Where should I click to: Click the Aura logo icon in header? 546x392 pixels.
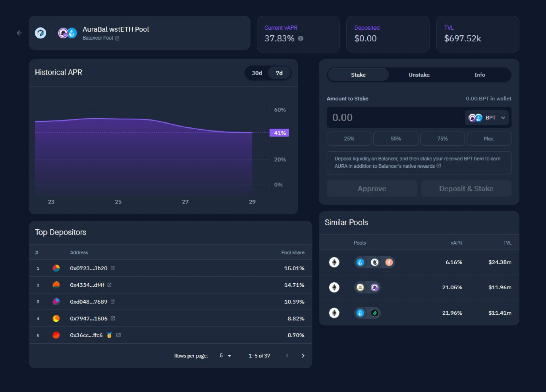click(x=41, y=33)
